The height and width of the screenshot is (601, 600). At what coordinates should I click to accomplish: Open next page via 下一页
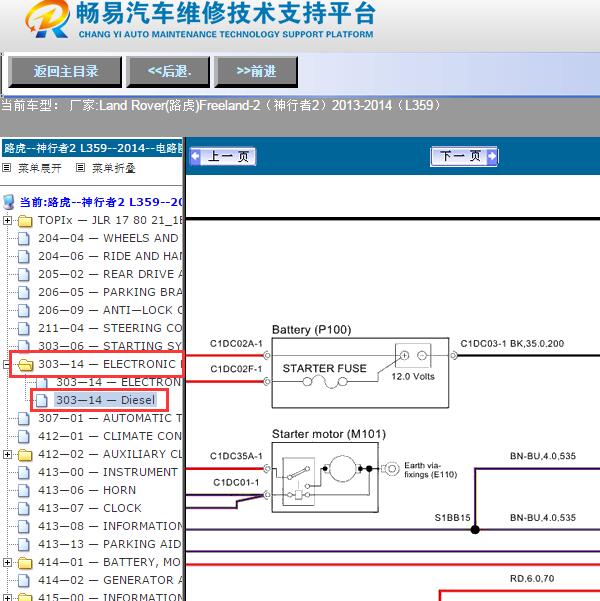pos(464,156)
